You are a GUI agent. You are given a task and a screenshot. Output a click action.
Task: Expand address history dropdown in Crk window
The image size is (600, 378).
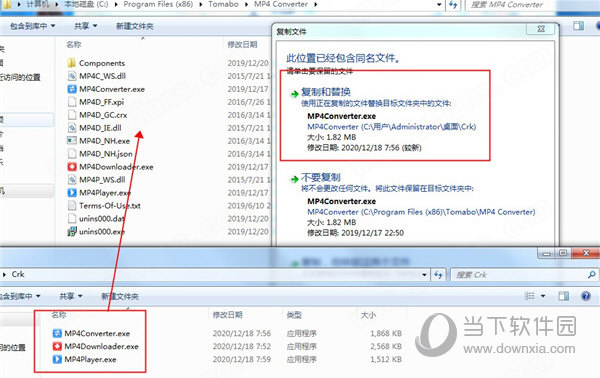coord(424,275)
